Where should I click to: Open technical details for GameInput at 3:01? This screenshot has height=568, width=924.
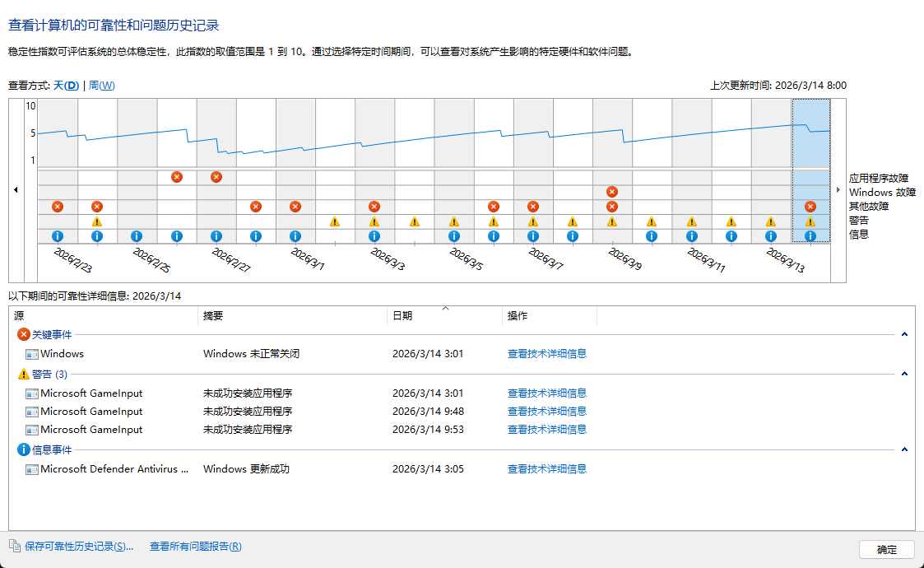pyautogui.click(x=547, y=393)
